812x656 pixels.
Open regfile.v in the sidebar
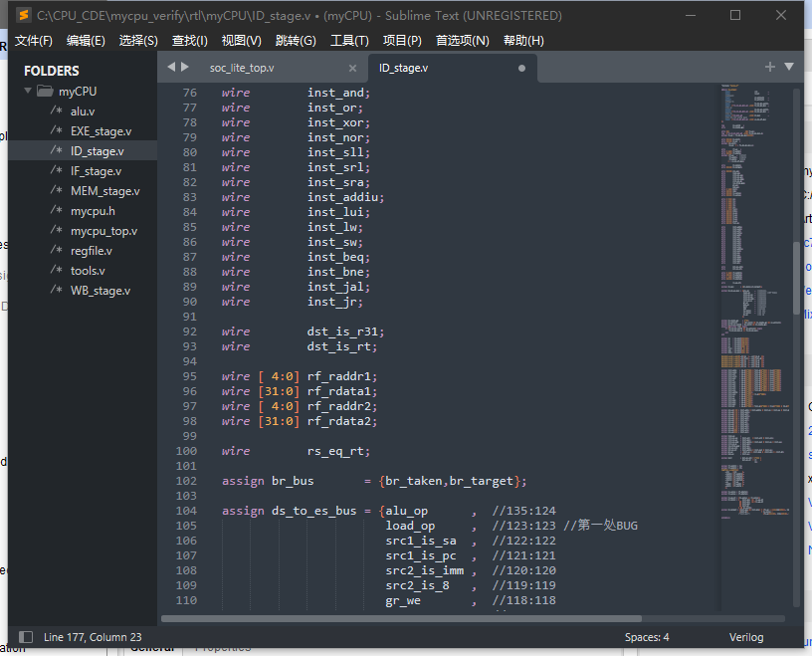point(92,251)
